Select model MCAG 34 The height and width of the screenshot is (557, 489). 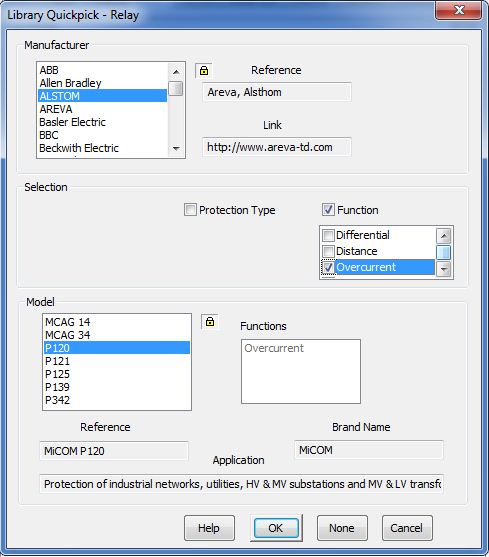pos(117,335)
